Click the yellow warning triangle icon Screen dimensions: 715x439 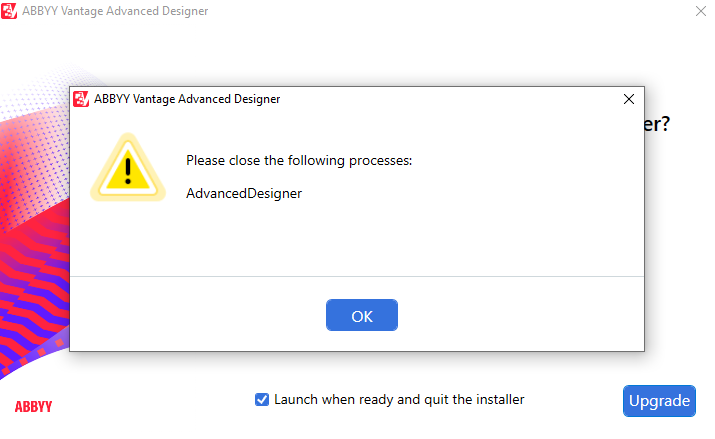(128, 168)
